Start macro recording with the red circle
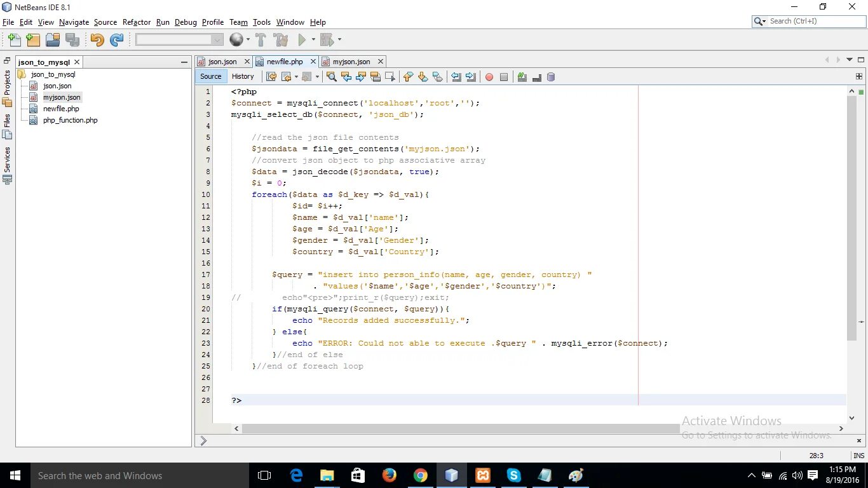The height and width of the screenshot is (488, 868). pyautogui.click(x=489, y=77)
